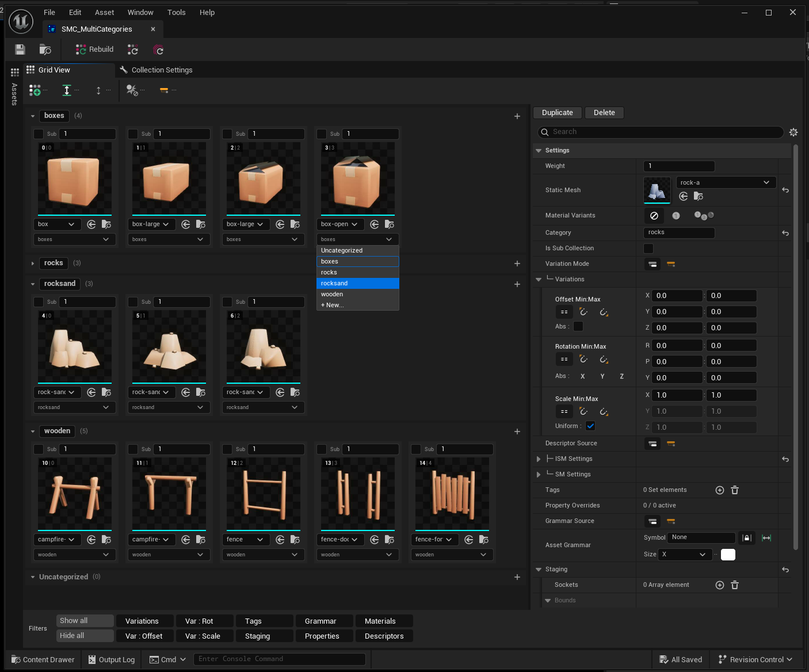The height and width of the screenshot is (672, 809).
Task: Switch to Collection Settings tab
Action: pyautogui.click(x=162, y=70)
